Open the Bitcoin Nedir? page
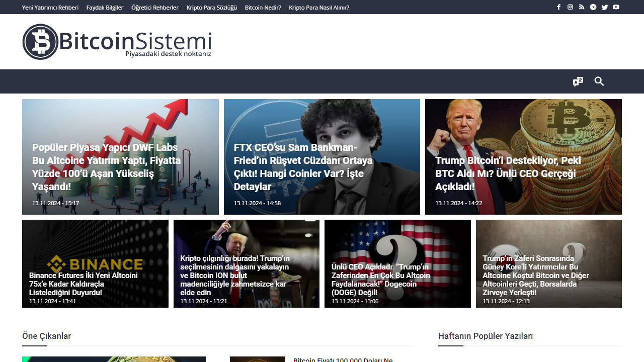 point(263,7)
